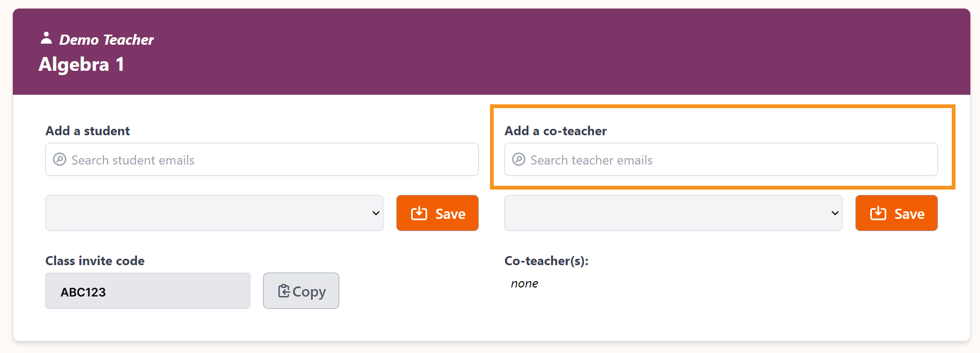This screenshot has width=980, height=353.
Task: Click the clipboard icon on the Copy button
Action: click(x=284, y=291)
